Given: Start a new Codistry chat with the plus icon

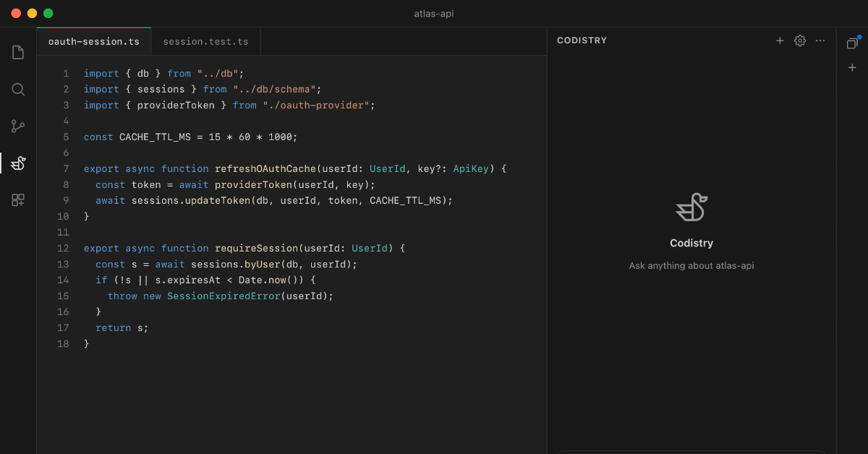Looking at the screenshot, I should click(x=780, y=40).
